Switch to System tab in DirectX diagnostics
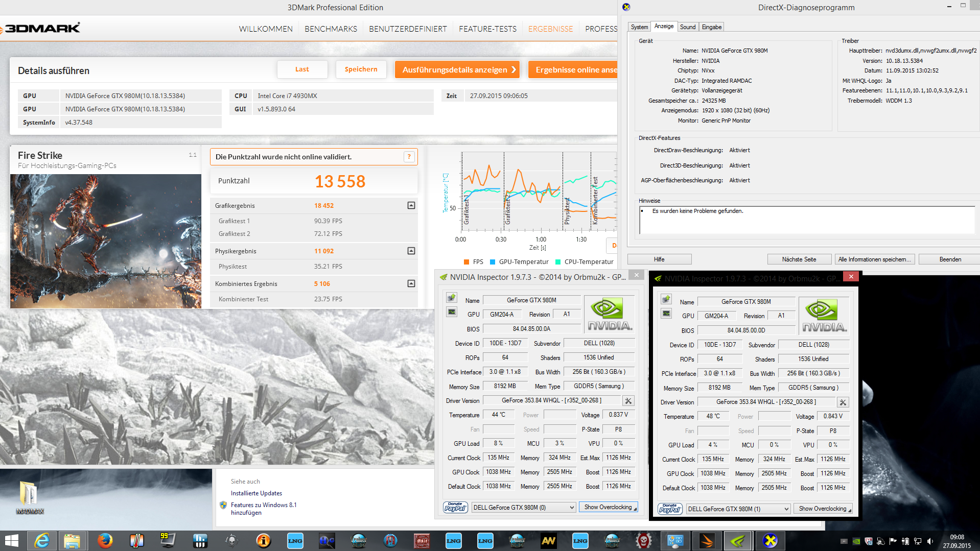The width and height of the screenshot is (980, 551). [639, 27]
